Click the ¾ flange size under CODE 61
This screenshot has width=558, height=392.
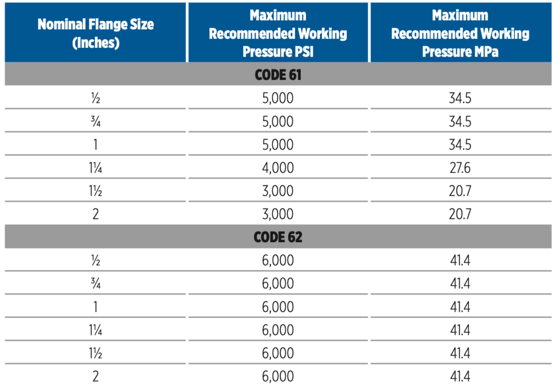click(x=95, y=121)
